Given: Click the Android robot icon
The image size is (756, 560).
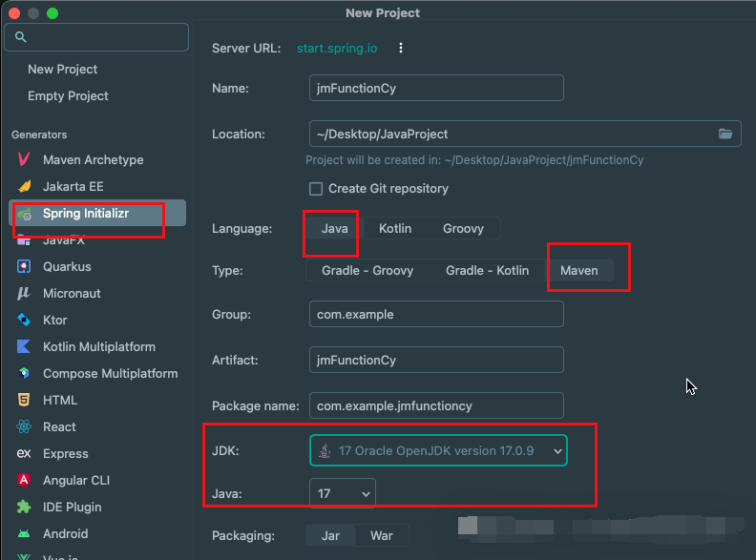Looking at the screenshot, I should (x=24, y=533).
